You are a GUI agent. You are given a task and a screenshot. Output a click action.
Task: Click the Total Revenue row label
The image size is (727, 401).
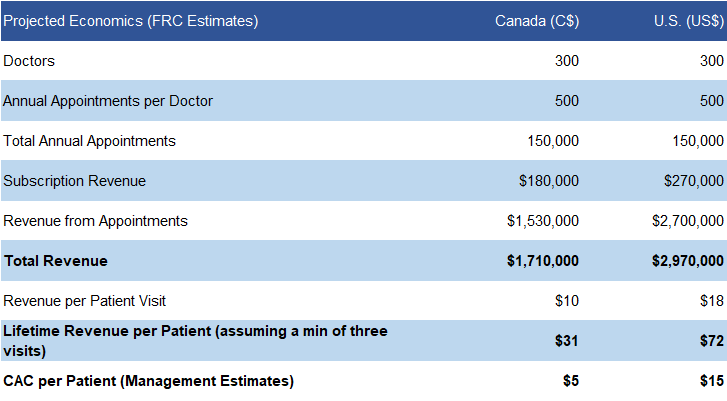pos(56,261)
